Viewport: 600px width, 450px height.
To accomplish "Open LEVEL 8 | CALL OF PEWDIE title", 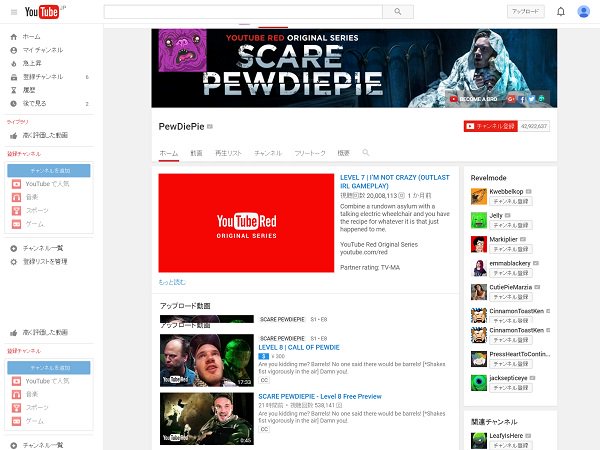I will click(299, 347).
